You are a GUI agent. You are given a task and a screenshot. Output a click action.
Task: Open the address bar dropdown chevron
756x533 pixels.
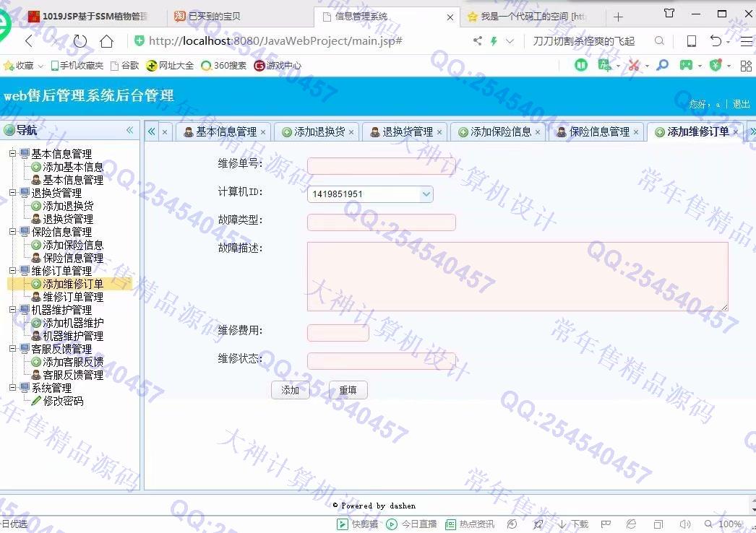click(510, 41)
